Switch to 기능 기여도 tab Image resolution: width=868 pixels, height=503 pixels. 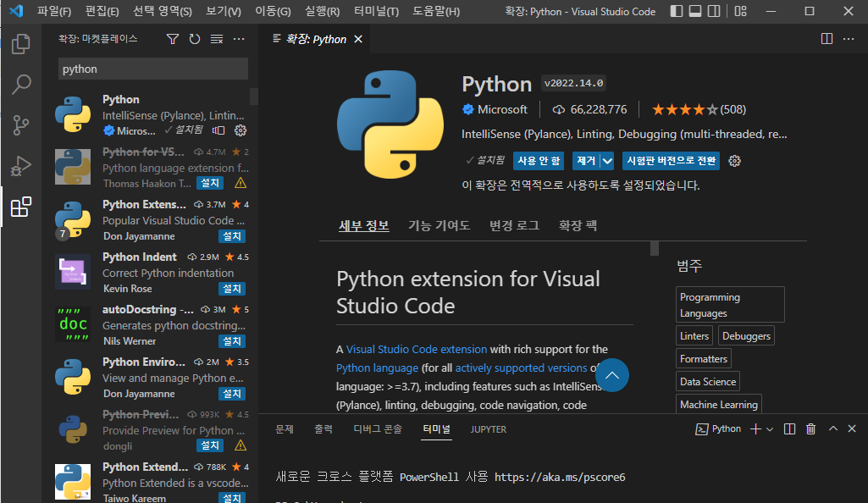(x=439, y=225)
